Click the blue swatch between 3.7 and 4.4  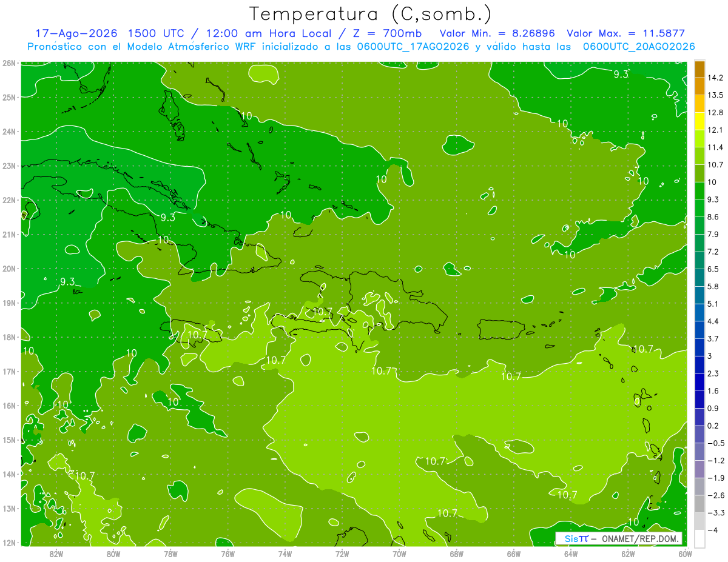(x=699, y=329)
